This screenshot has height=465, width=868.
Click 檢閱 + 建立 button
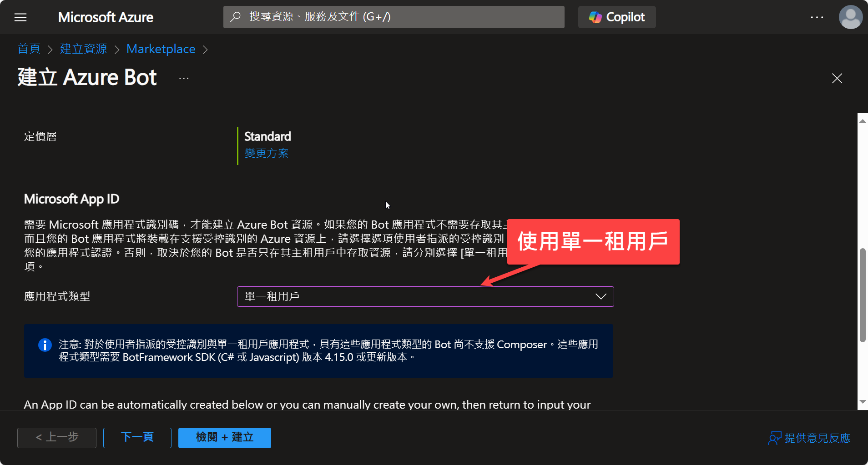(x=225, y=437)
